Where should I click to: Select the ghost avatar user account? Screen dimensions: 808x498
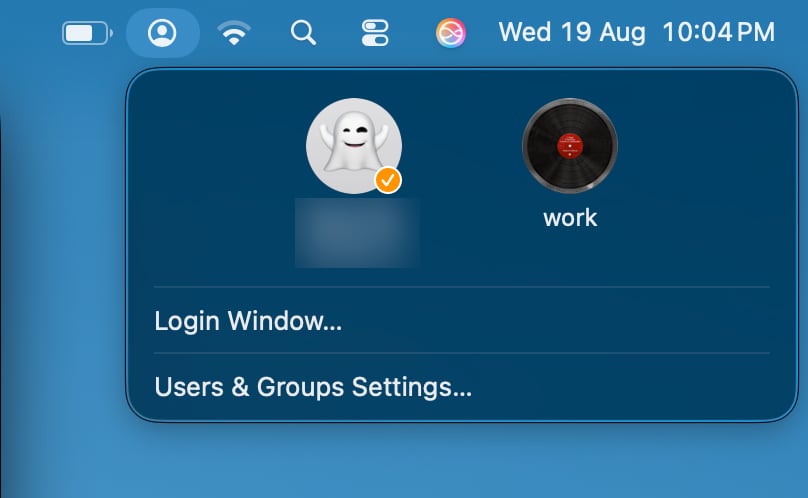[x=354, y=146]
